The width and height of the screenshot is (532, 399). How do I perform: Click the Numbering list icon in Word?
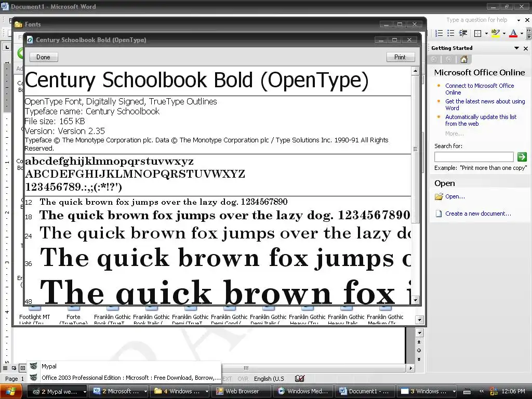coord(438,33)
